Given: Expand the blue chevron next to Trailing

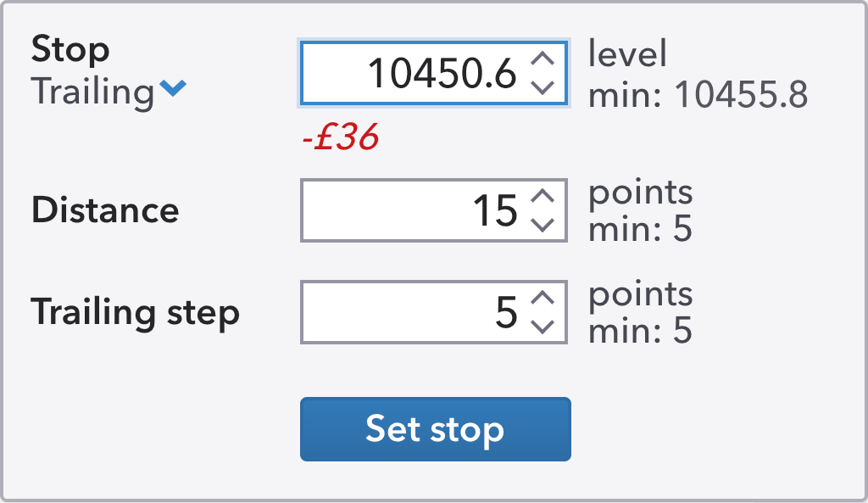Looking at the screenshot, I should click(x=174, y=89).
